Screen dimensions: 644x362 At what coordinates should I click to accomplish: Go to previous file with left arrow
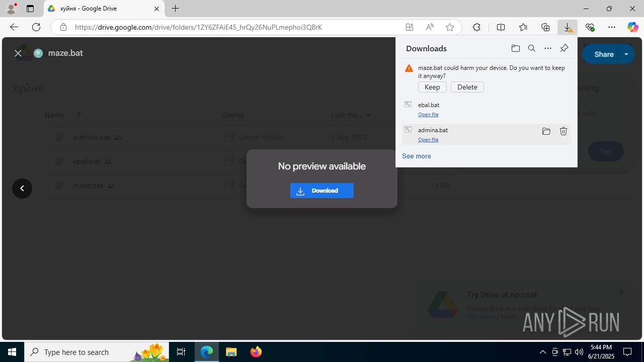click(22, 189)
